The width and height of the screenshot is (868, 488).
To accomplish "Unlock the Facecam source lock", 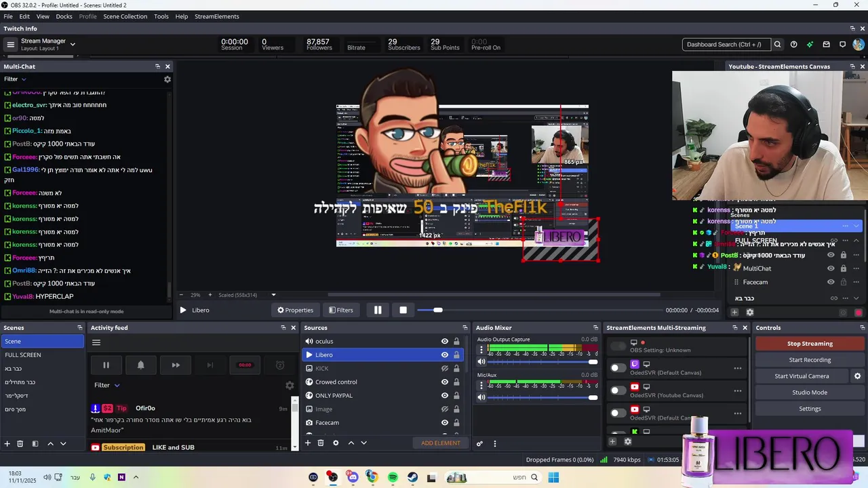I will pyautogui.click(x=456, y=423).
